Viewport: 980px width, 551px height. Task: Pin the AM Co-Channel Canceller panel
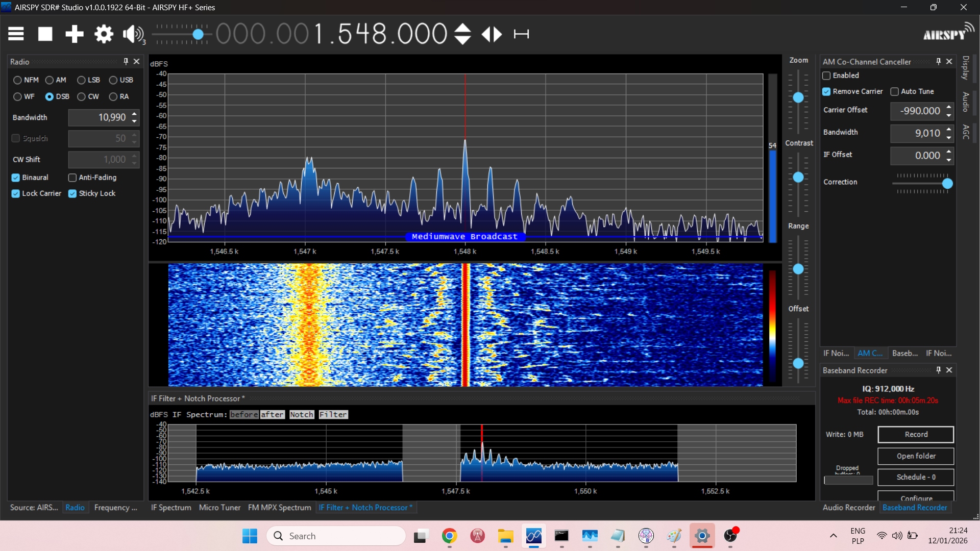point(938,61)
